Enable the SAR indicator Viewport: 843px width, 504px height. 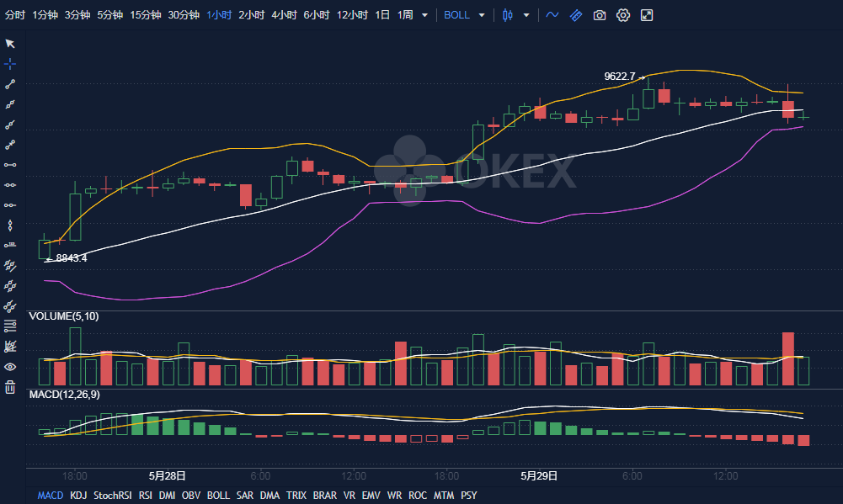pos(245,496)
